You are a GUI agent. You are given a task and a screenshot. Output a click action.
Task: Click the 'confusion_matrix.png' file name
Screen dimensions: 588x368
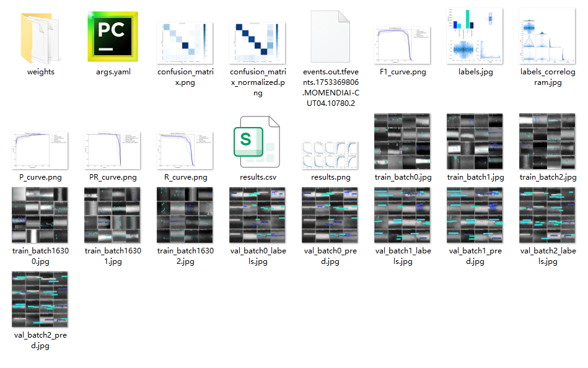pos(185,77)
